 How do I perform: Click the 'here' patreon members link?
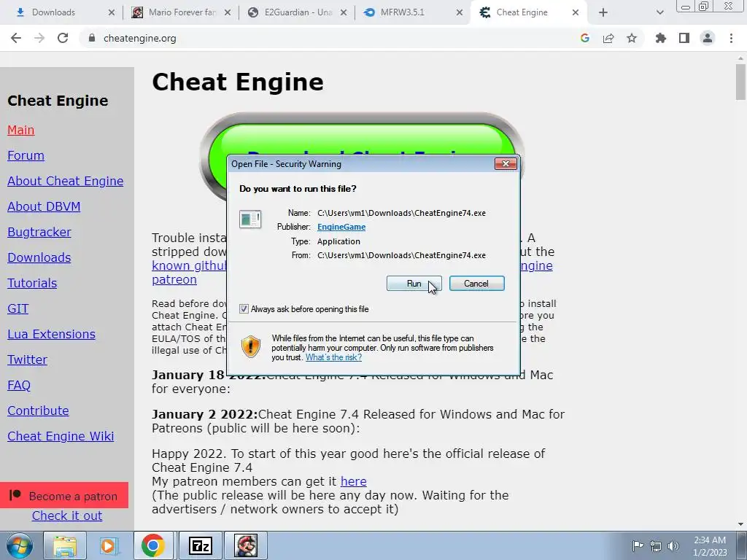tap(354, 481)
